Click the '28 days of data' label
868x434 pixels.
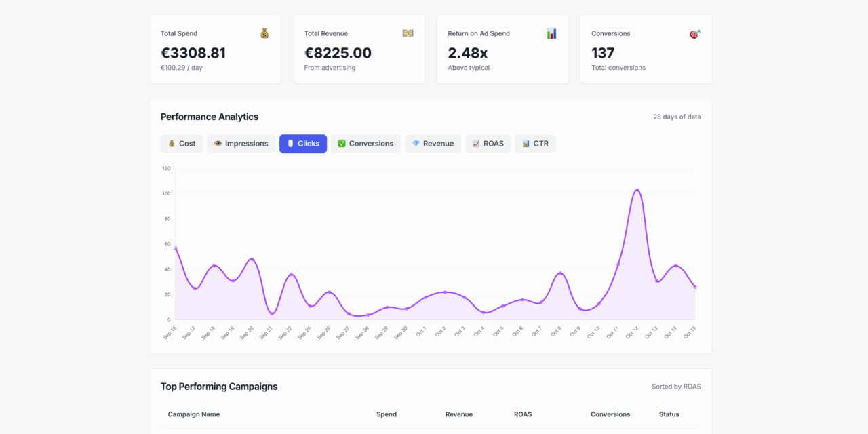pos(677,117)
